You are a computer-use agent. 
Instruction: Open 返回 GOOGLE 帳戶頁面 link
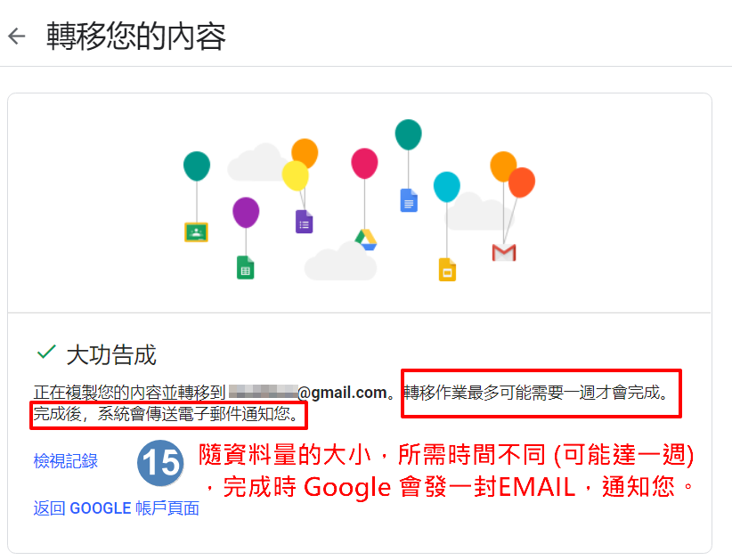117,507
